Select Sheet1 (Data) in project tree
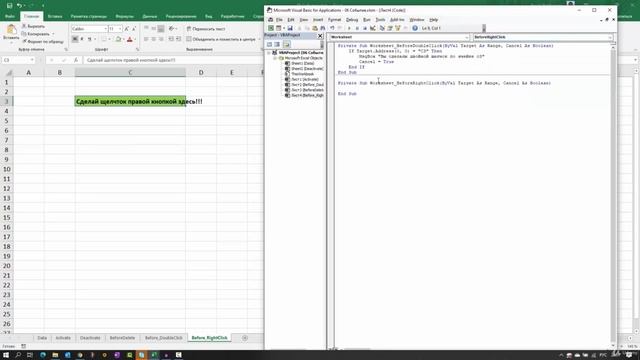Viewport: 640px width, 360px height. pyautogui.click(x=302, y=63)
